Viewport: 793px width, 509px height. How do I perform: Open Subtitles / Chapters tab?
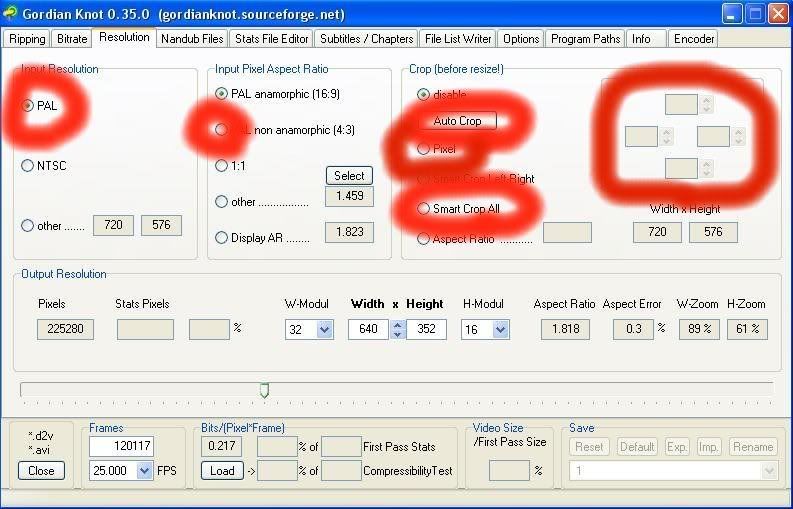pos(367,39)
